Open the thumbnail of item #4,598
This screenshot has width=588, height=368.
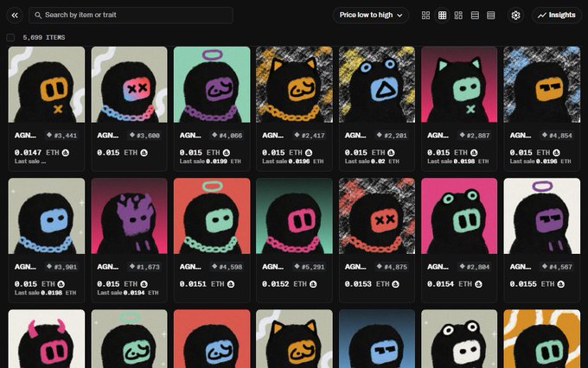(212, 216)
